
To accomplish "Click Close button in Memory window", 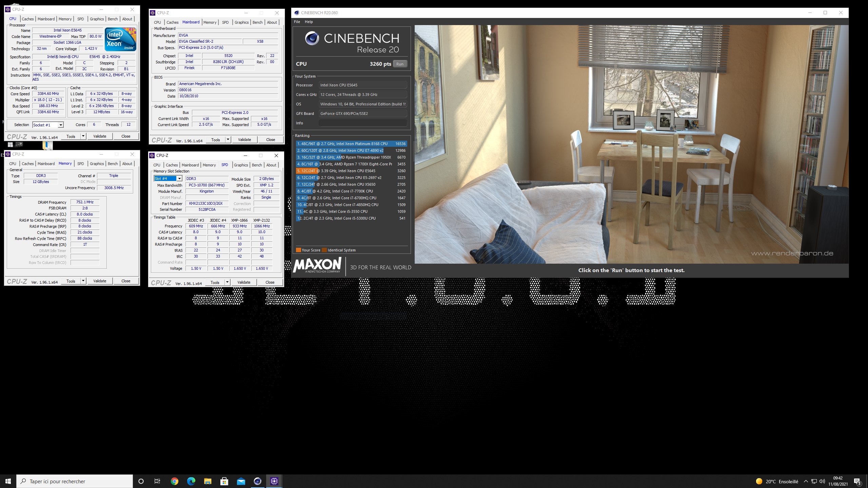I will [x=126, y=281].
